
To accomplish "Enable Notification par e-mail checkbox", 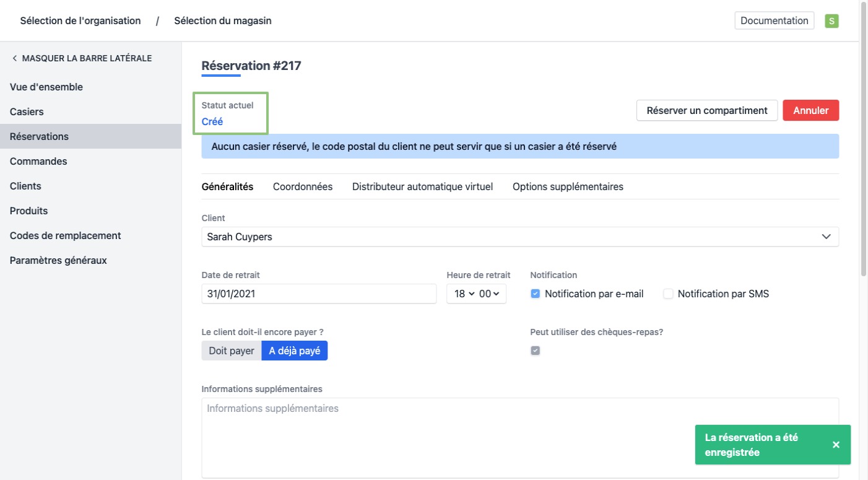I will click(x=536, y=294).
